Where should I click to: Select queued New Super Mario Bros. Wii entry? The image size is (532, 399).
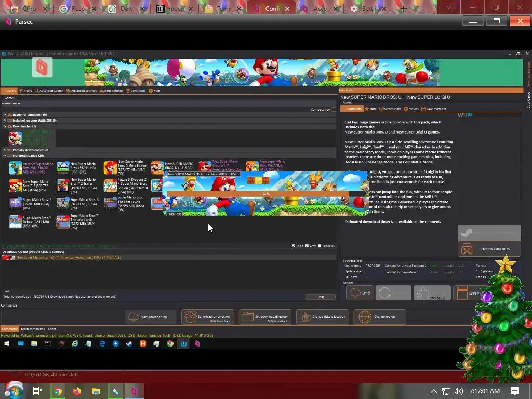[x=169, y=258]
